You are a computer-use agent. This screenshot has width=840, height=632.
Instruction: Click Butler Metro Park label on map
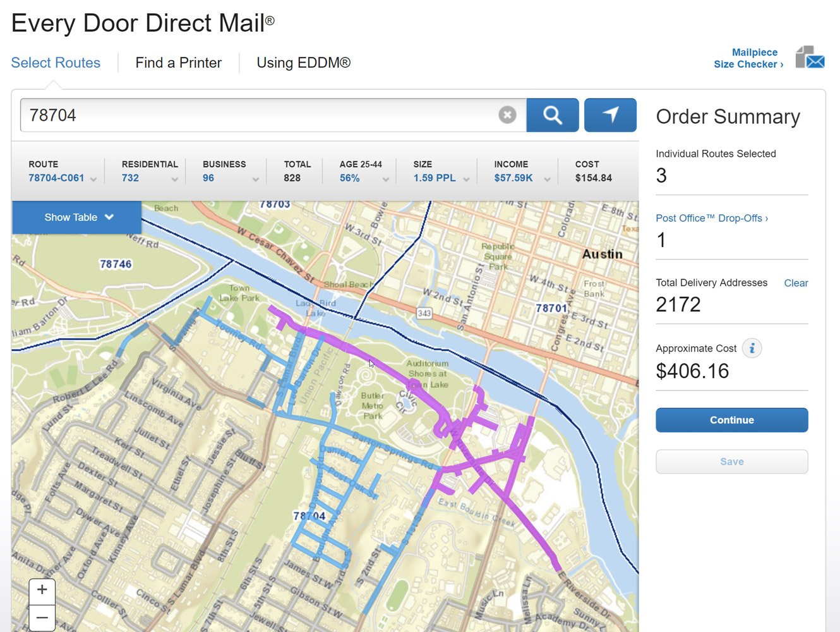[372, 406]
